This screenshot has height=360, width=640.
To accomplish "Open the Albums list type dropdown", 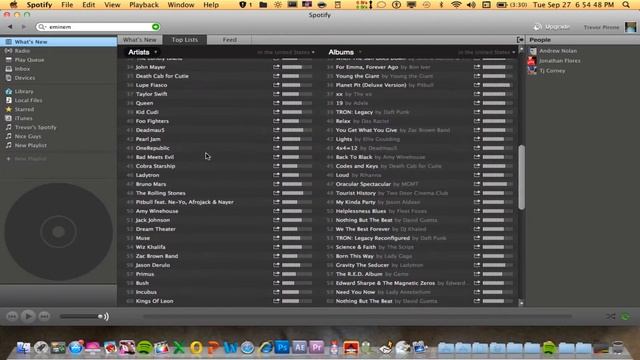I will click(345, 52).
